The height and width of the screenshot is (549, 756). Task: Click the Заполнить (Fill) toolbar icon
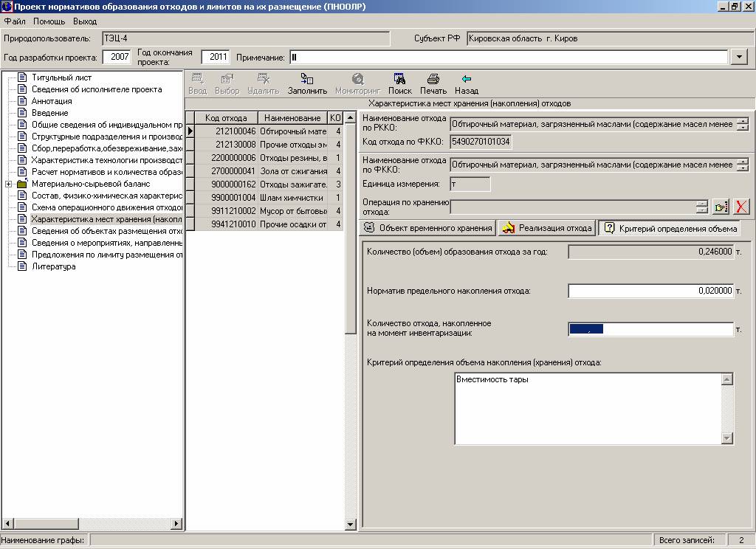click(307, 79)
